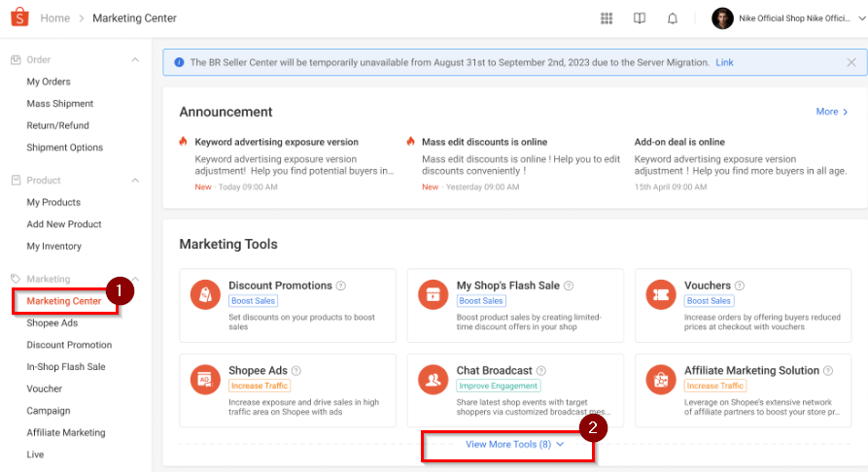Open the Link in server migration notice
The image size is (868, 472).
[724, 62]
